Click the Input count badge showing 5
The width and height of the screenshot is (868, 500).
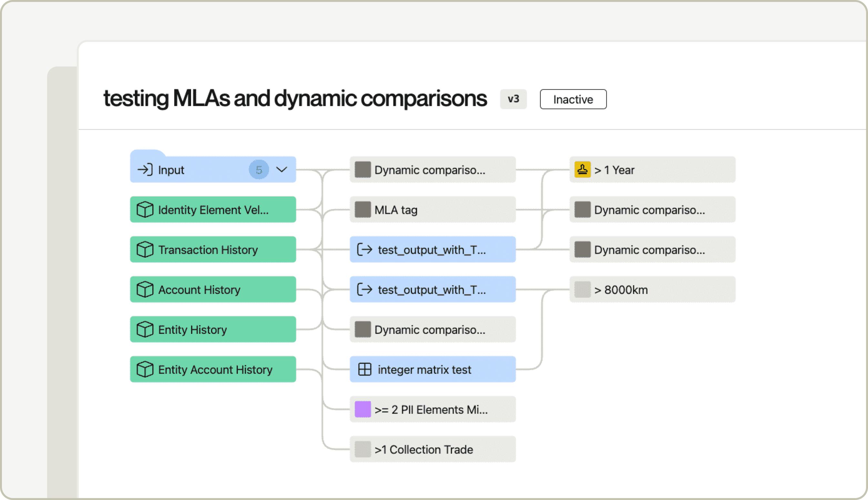(259, 170)
